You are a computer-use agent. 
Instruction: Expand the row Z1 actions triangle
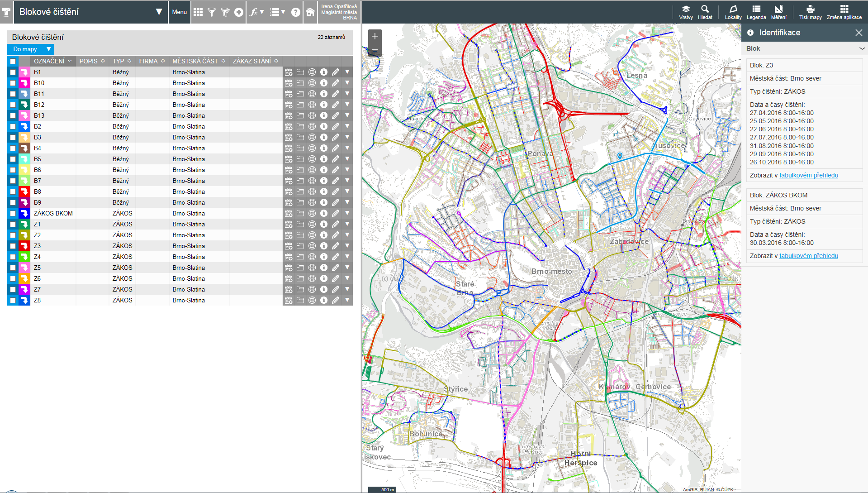[x=347, y=224]
